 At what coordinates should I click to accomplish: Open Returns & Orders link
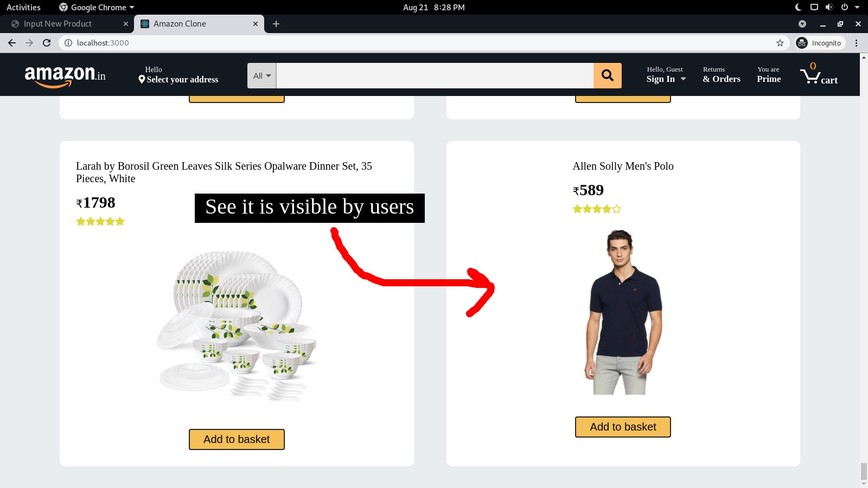722,75
